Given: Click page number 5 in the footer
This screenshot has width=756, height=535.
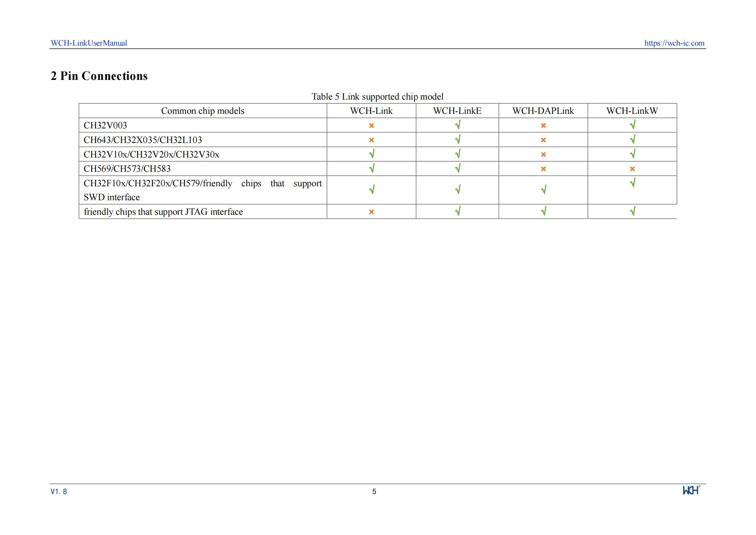Looking at the screenshot, I should coord(374,492).
